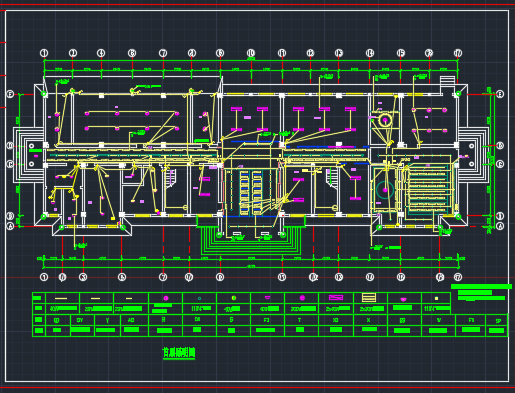
Task: Select the yellow striped panel legend symbol
Action: 369,297
